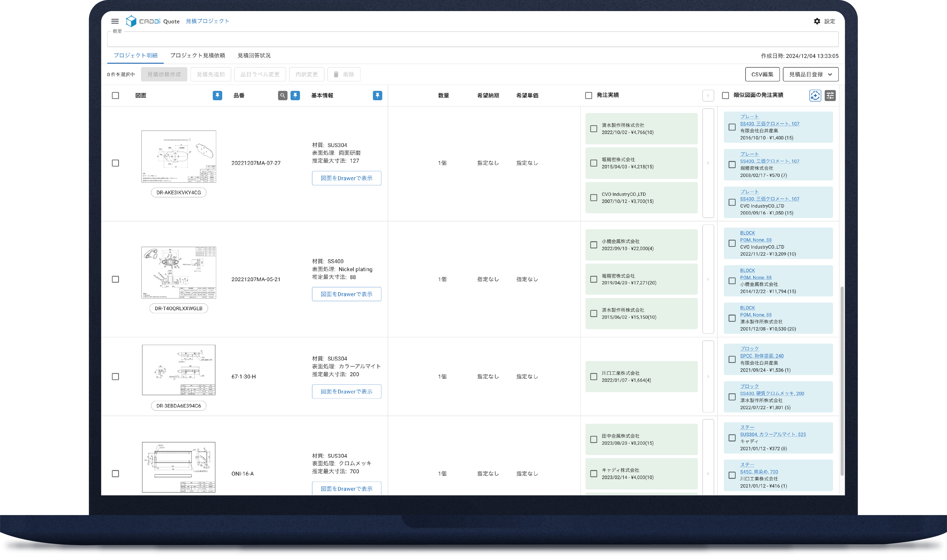The height and width of the screenshot is (560, 947).
Task: Pin the 図面 column
Action: coord(217,95)
